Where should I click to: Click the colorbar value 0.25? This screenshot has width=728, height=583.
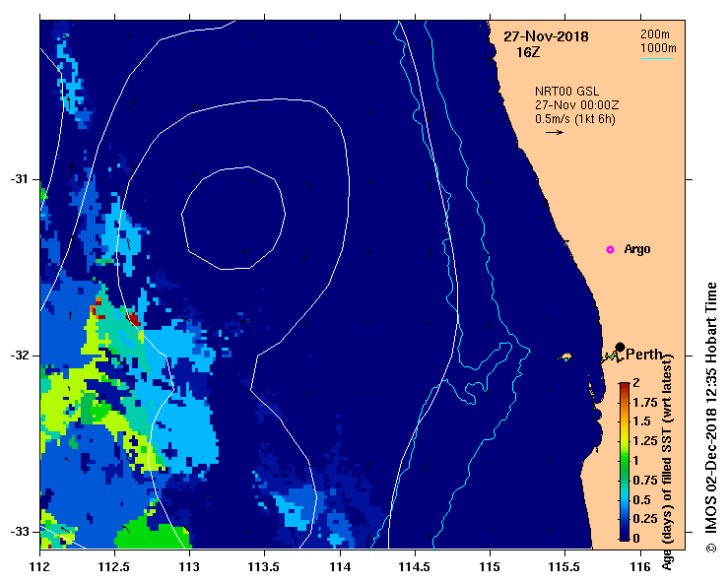645,519
